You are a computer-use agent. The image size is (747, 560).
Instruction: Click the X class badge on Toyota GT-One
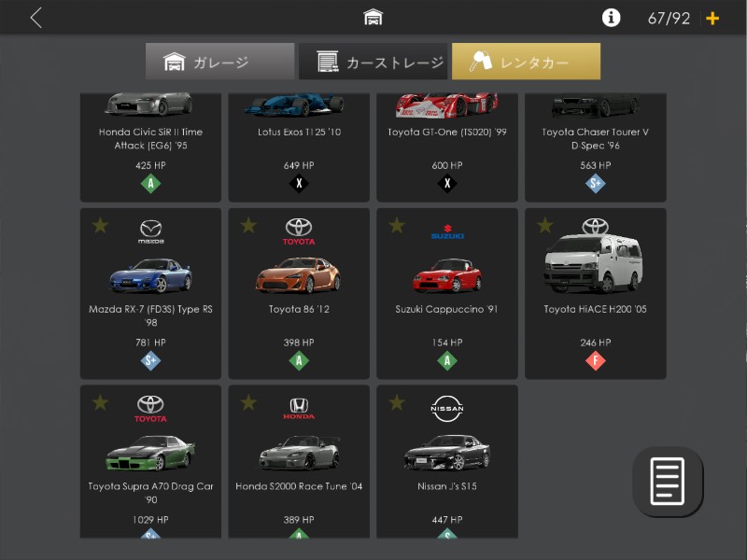447,183
